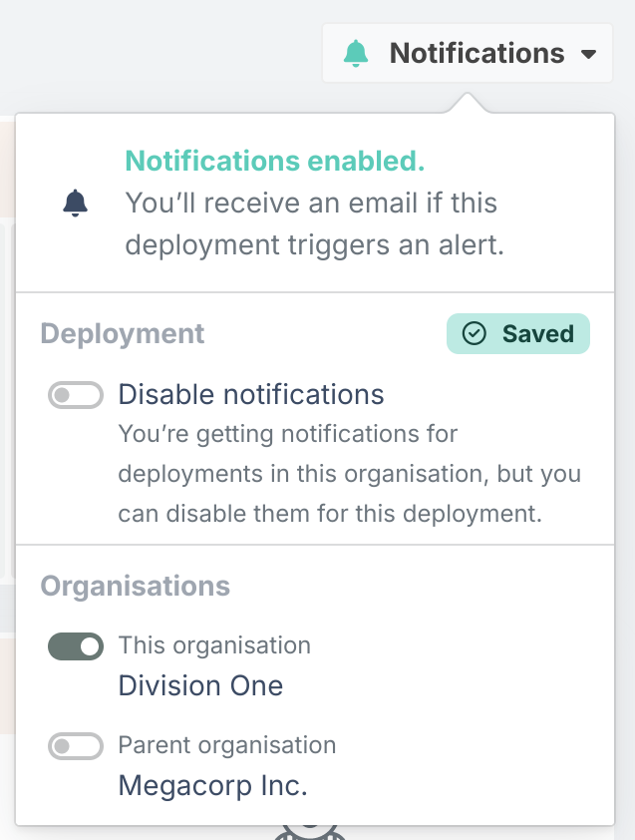635x840 pixels.
Task: Enable Parent organisation Megacorp Inc. toggle
Action: coord(76,746)
